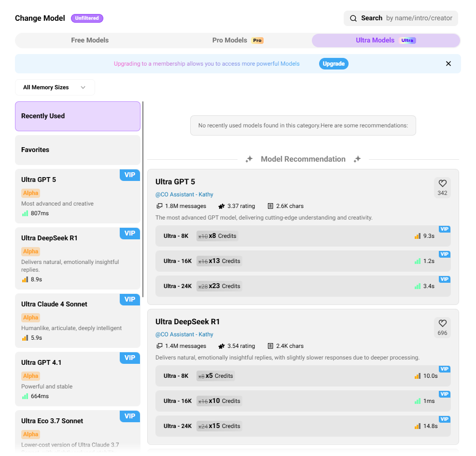The image size is (476, 456).
Task: Click the 'Change Model' heading
Action: (40, 18)
